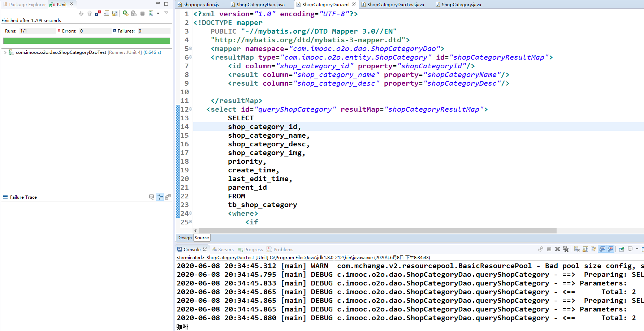Collapse the select element fold on line 12
This screenshot has height=331, width=644.
tap(190, 109)
